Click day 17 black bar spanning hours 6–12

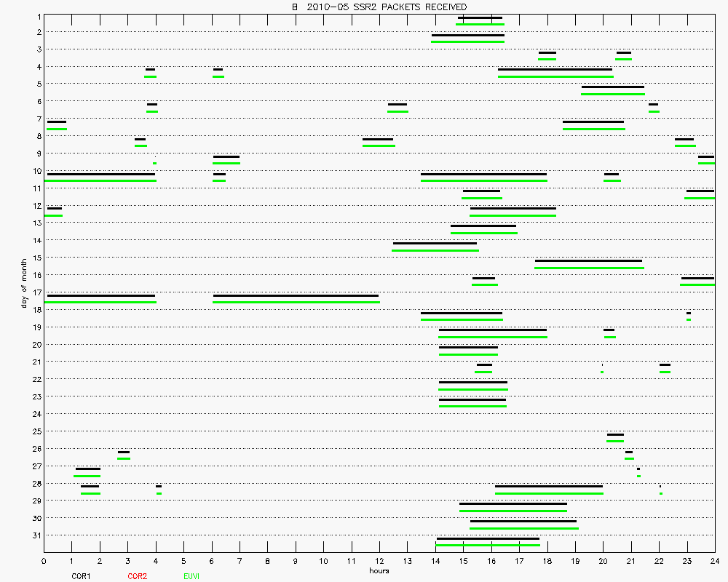tap(296, 295)
